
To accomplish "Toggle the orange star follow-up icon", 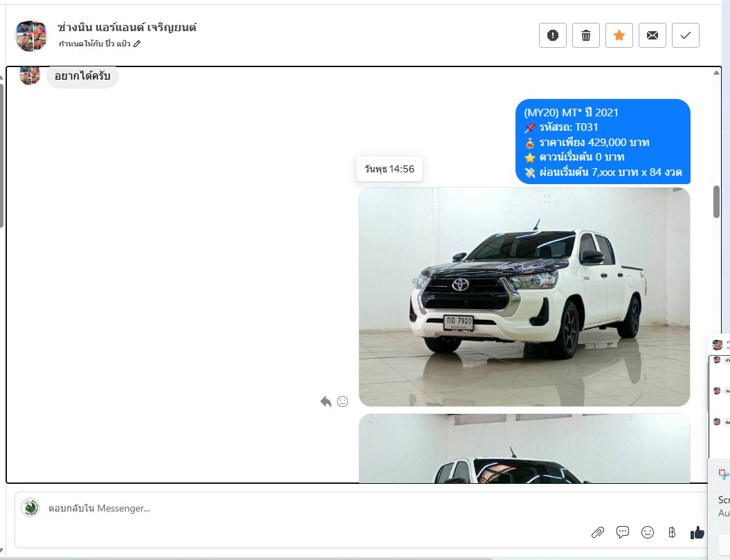I will (619, 35).
